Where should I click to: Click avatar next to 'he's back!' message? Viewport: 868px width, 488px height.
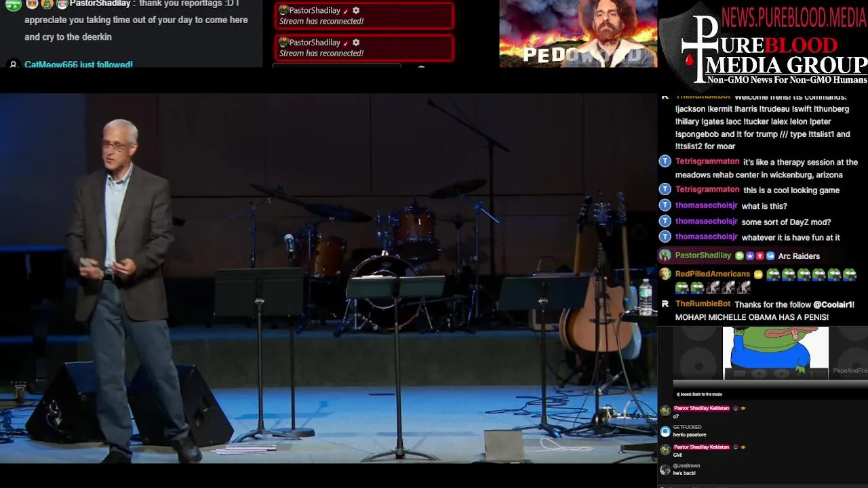[x=665, y=470]
